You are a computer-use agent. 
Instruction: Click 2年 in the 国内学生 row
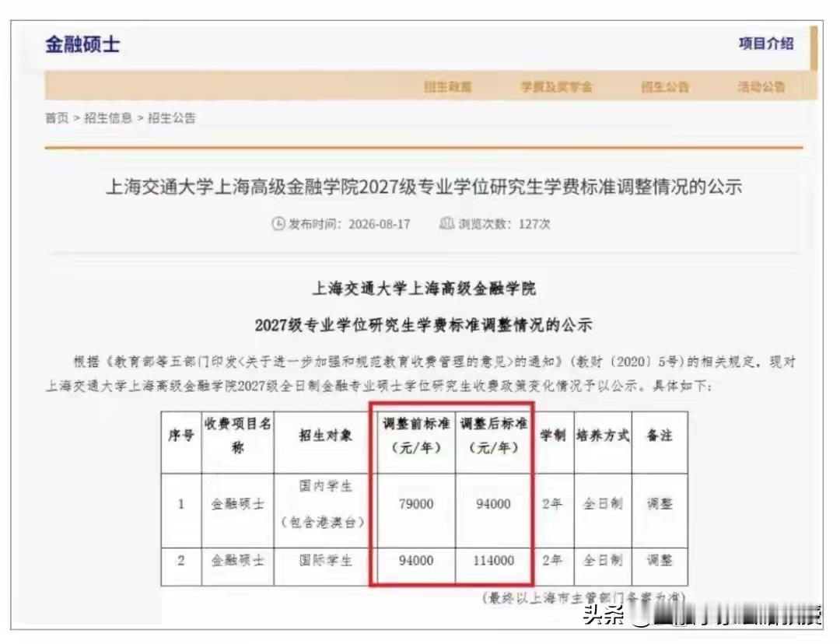pyautogui.click(x=553, y=504)
